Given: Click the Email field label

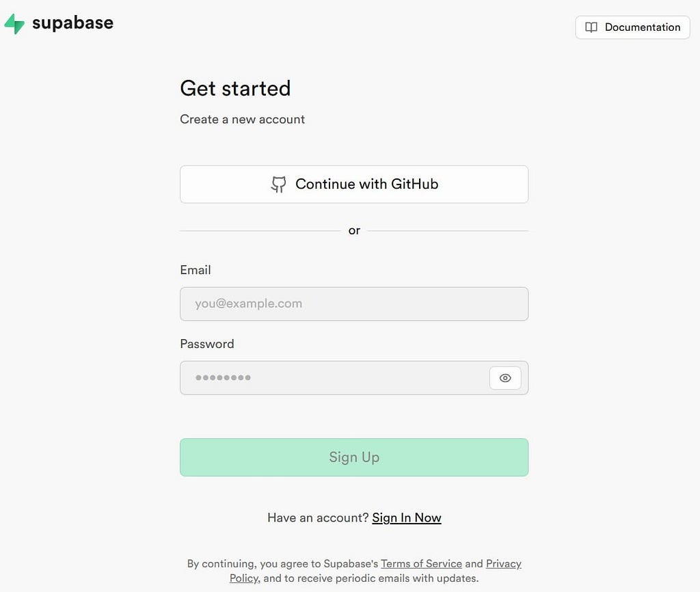Looking at the screenshot, I should pyautogui.click(x=196, y=270).
